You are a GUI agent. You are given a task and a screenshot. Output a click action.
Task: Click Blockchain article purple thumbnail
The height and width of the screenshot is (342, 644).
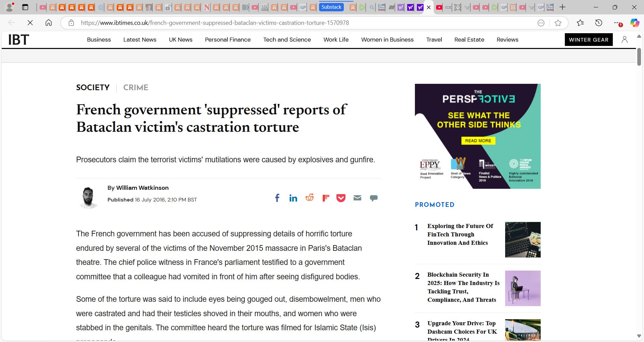point(523,288)
